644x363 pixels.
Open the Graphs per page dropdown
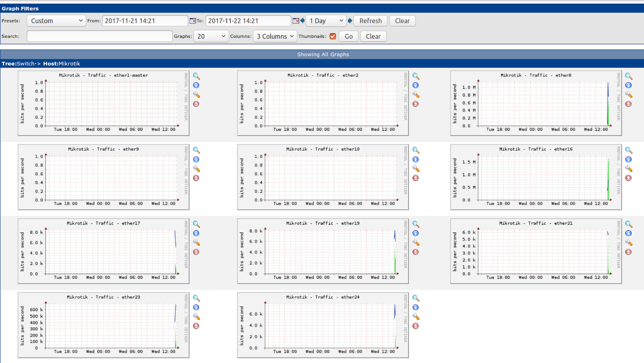pyautogui.click(x=211, y=36)
